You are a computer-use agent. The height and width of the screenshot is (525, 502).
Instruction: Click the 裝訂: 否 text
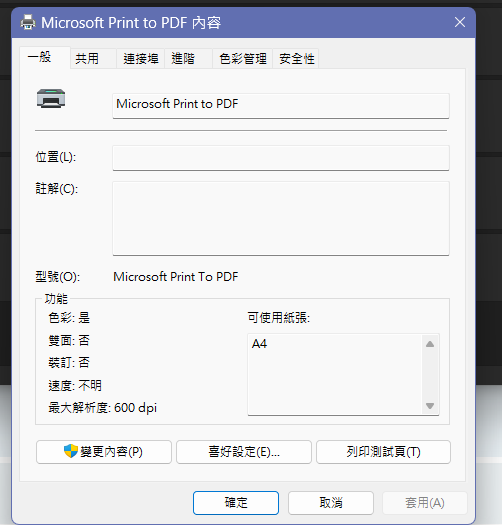[69, 362]
